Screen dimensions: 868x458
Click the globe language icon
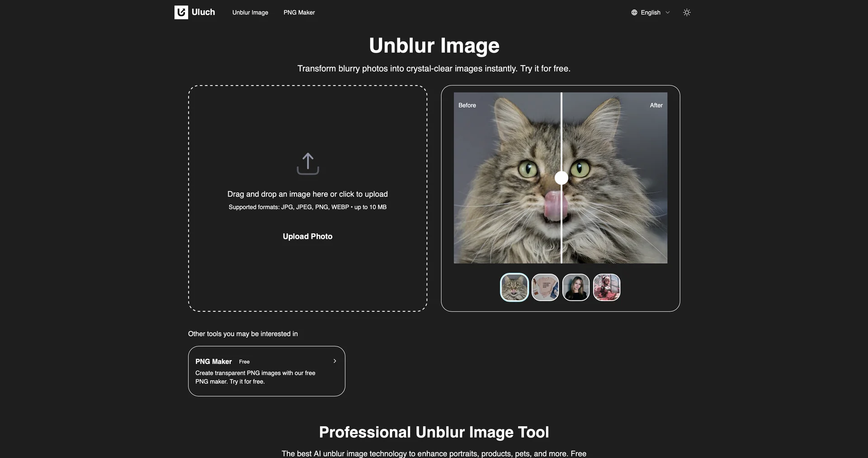click(x=634, y=13)
